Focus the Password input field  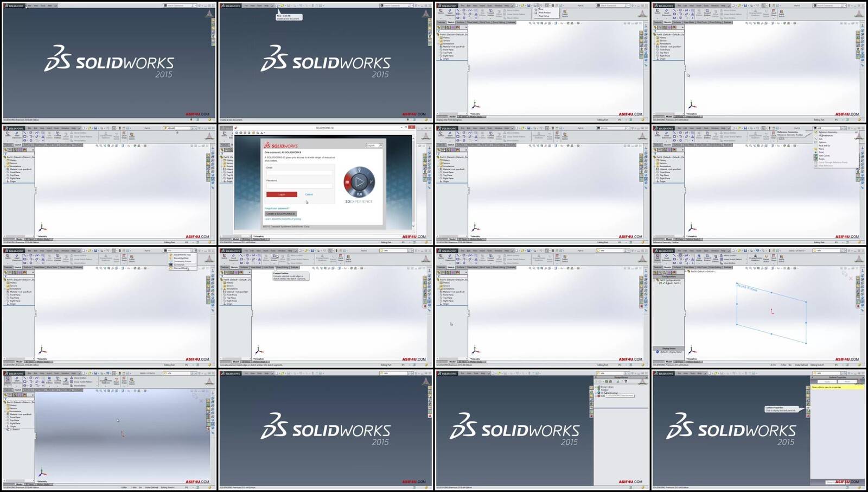tap(299, 185)
